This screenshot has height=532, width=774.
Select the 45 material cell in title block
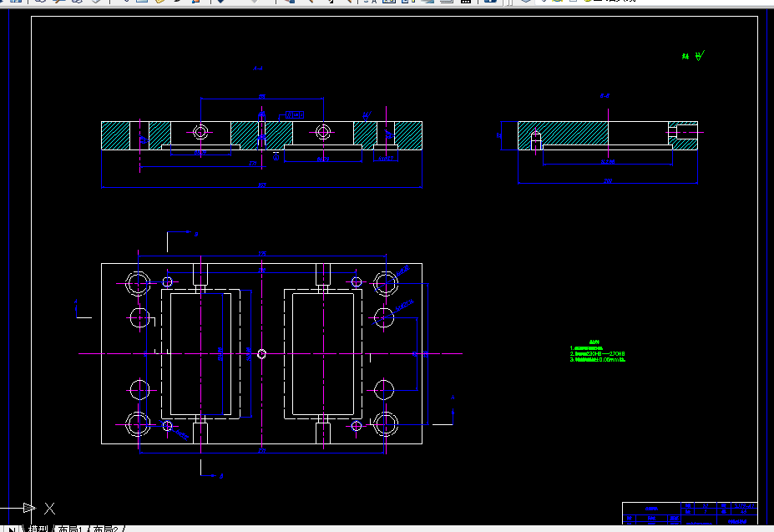click(744, 512)
